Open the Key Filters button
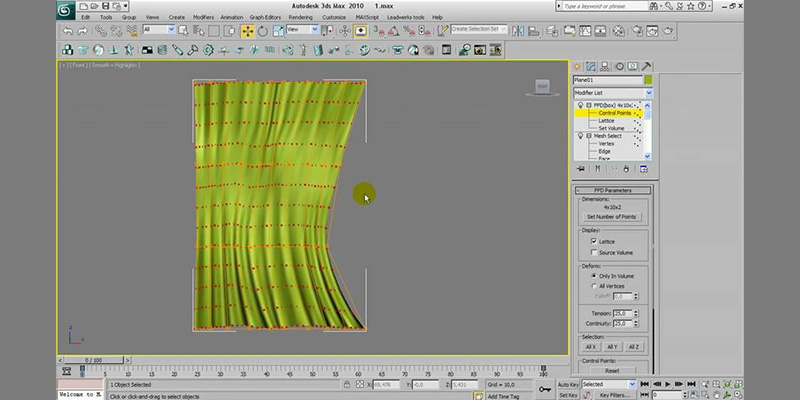The height and width of the screenshot is (400, 800). (614, 395)
